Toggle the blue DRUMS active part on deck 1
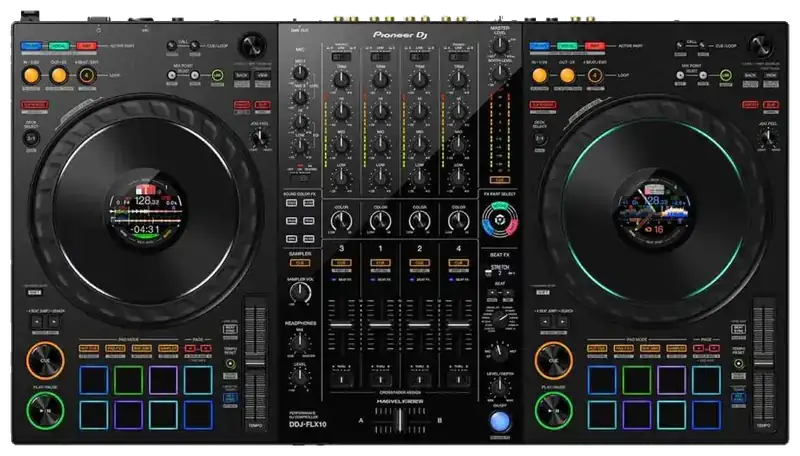Viewport: 800px width, 456px height. pos(31,46)
